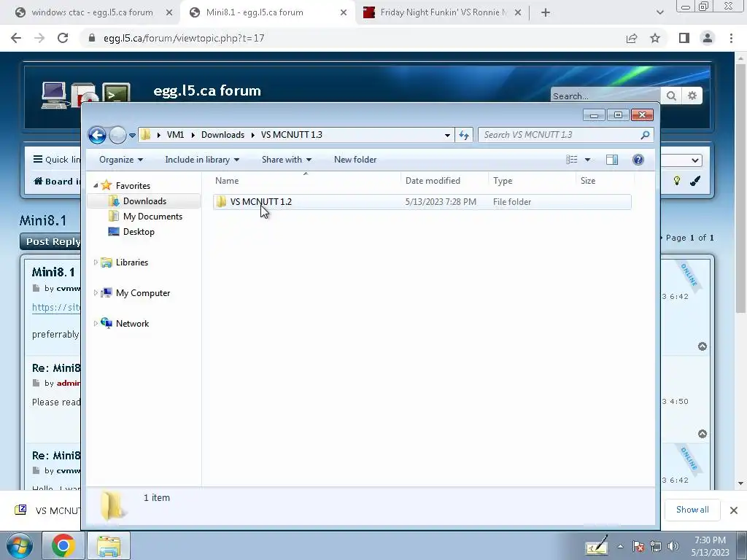
Task: Open Explorer help icon
Action: pos(638,160)
